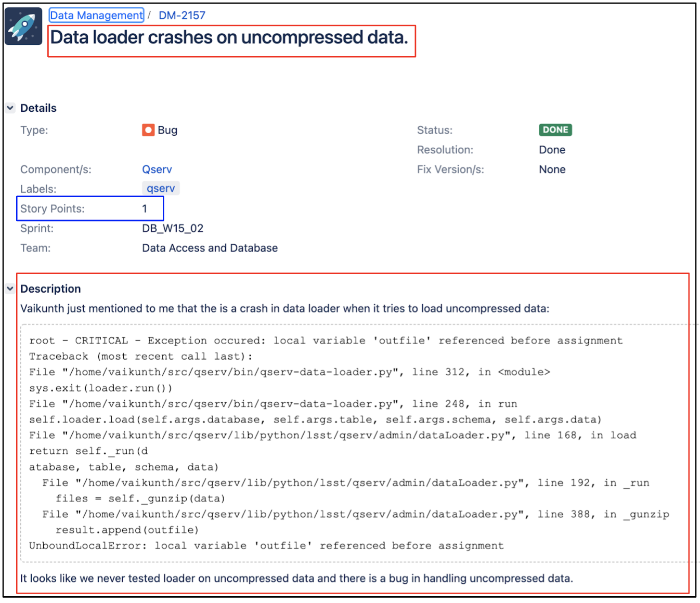This screenshot has height=603, width=700.
Task: Open the Data Management breadcrumb link
Action: (96, 16)
